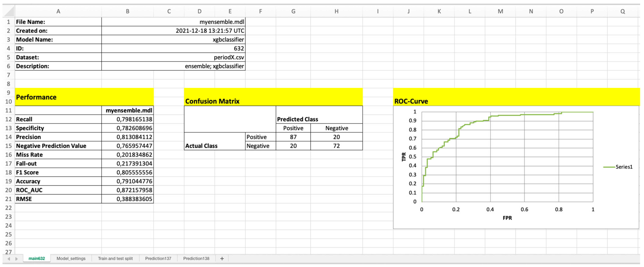Open the Train and test split tab
Viewport: 644px width, 267px height.
click(x=115, y=258)
